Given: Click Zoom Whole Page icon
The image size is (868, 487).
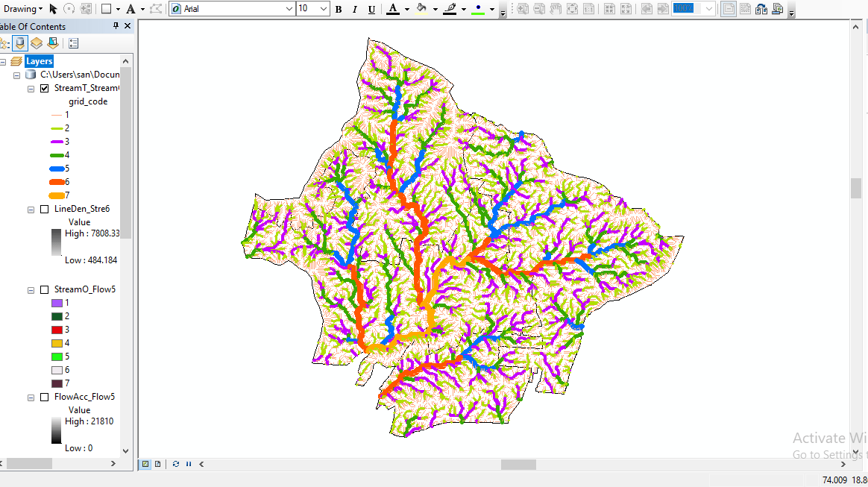Looking at the screenshot, I should pyautogui.click(x=573, y=9).
